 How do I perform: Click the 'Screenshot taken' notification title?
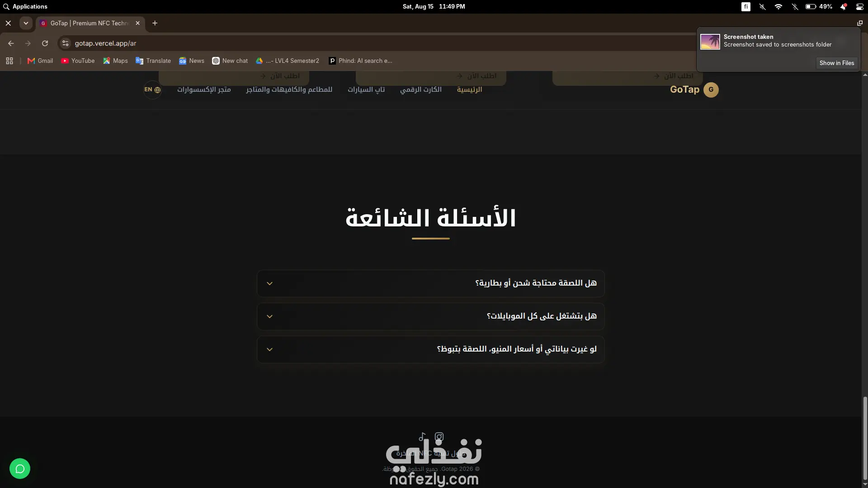pyautogui.click(x=748, y=37)
